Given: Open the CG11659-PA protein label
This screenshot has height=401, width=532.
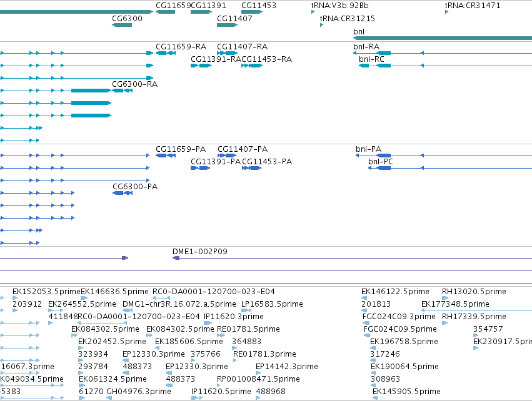Looking at the screenshot, I should [181, 149].
